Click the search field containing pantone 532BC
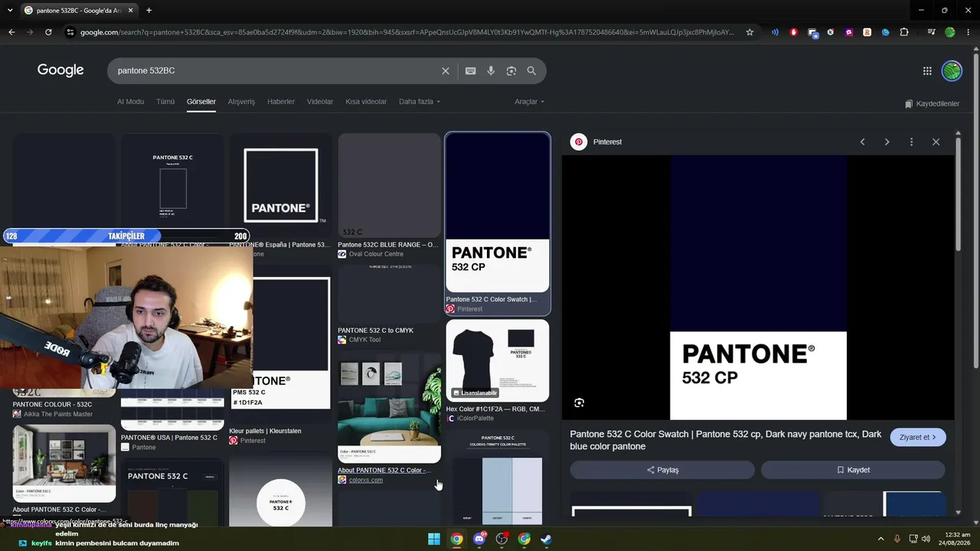Image resolution: width=980 pixels, height=551 pixels. [x=276, y=70]
